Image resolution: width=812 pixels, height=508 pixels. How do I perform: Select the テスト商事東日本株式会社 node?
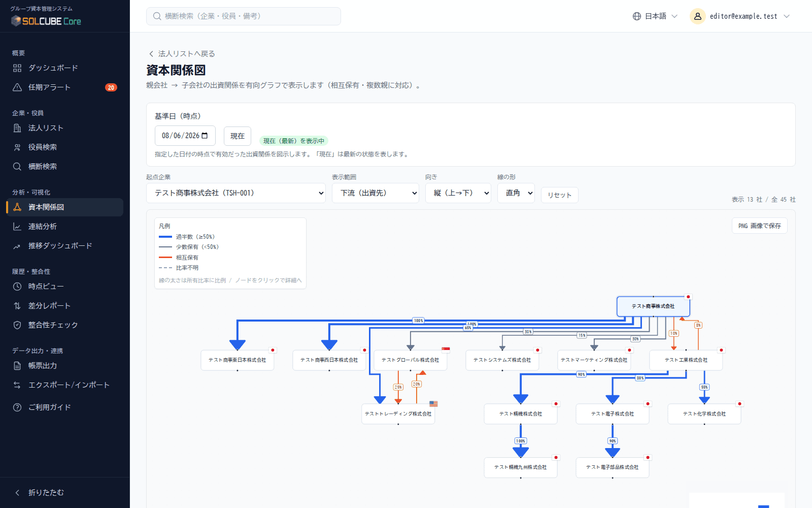238,360
